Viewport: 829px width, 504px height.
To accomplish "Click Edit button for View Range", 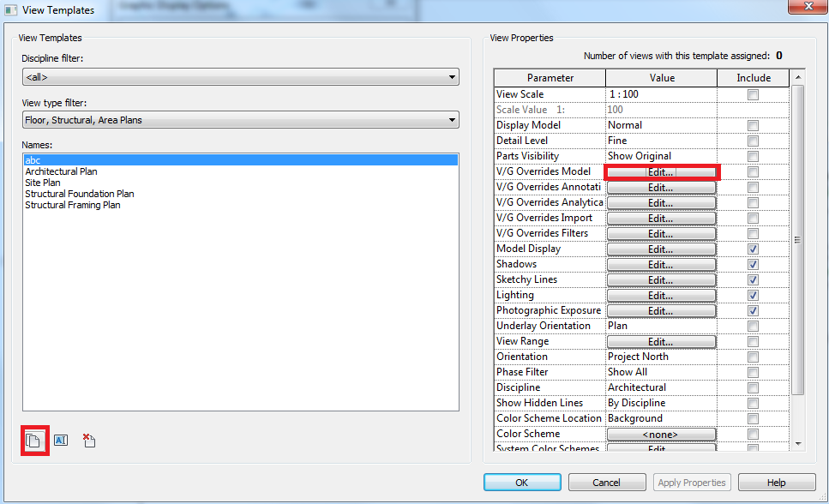I will click(661, 342).
